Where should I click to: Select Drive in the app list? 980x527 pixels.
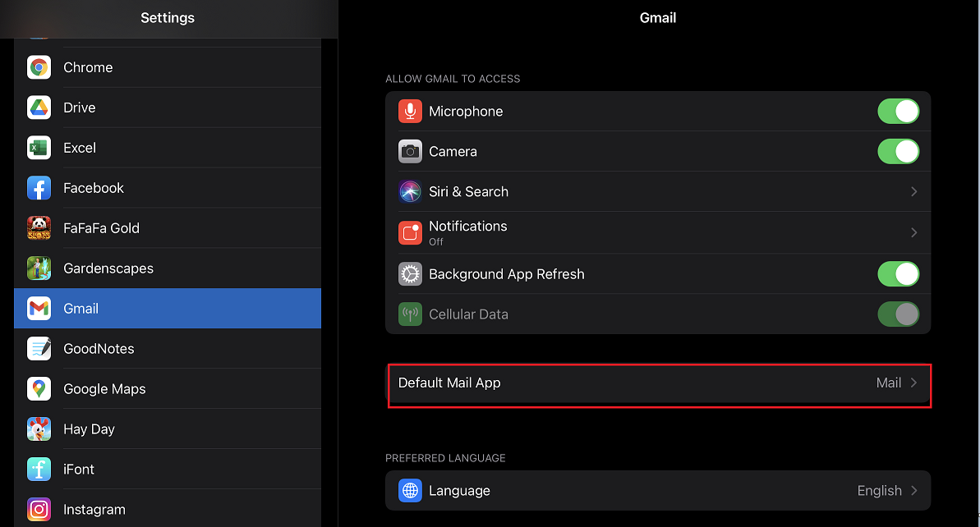168,108
